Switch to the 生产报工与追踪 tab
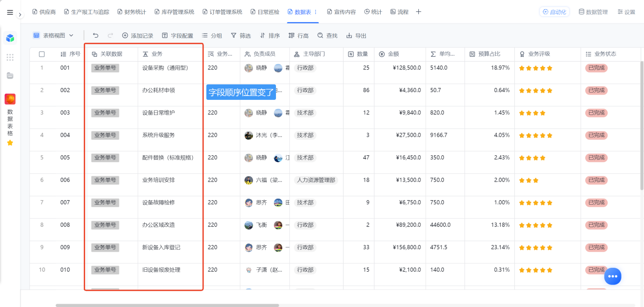644x307 pixels. pos(86,12)
